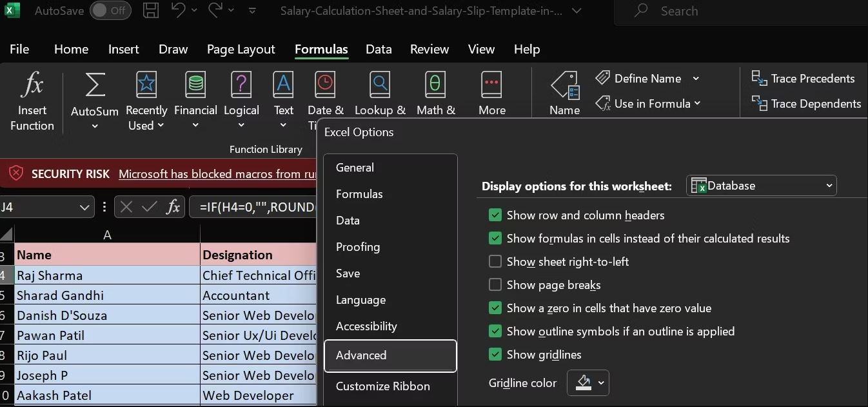Switch to the Data tab
The width and height of the screenshot is (868, 407).
[379, 49]
